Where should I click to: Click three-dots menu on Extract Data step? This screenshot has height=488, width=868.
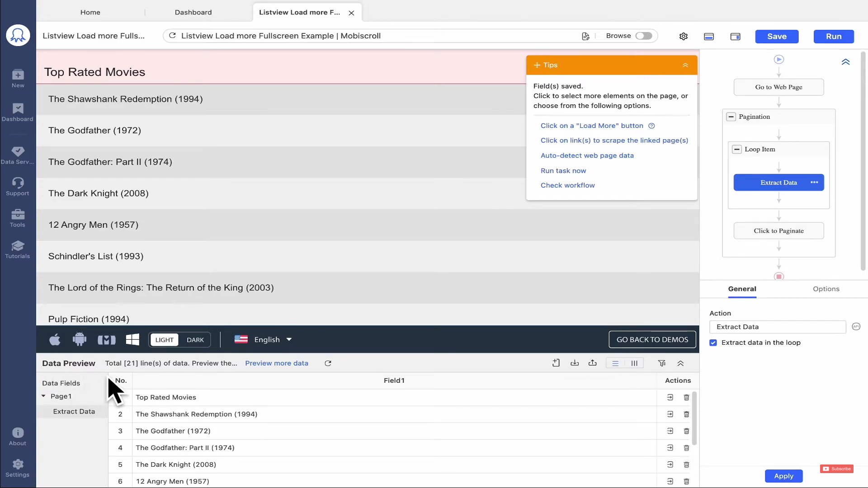pyautogui.click(x=814, y=183)
